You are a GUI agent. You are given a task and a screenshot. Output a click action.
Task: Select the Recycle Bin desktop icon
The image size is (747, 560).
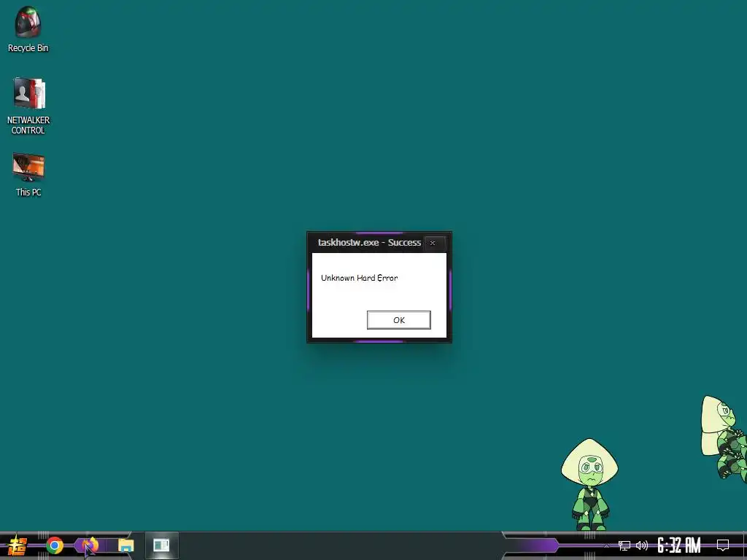[x=28, y=29]
